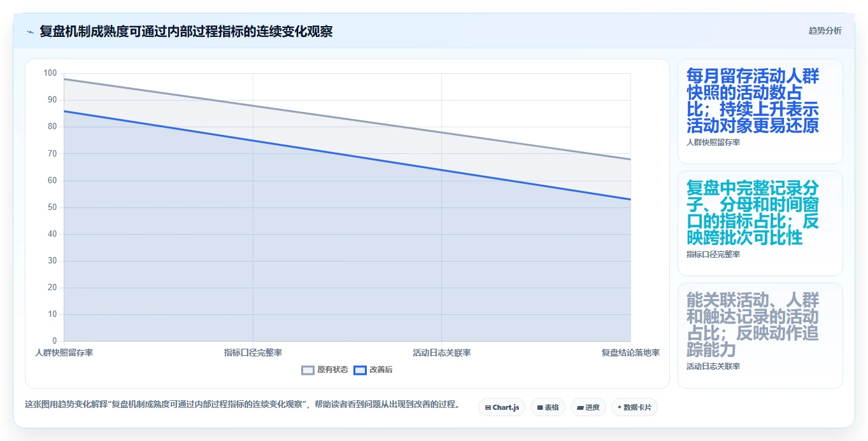Select the 进度 chip
The height and width of the screenshot is (441, 868).
[x=588, y=407]
